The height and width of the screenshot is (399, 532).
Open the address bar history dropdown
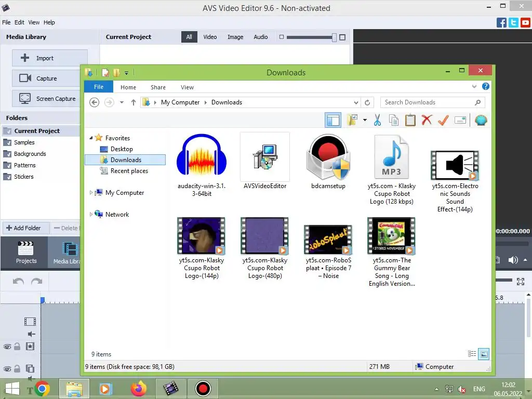(356, 102)
